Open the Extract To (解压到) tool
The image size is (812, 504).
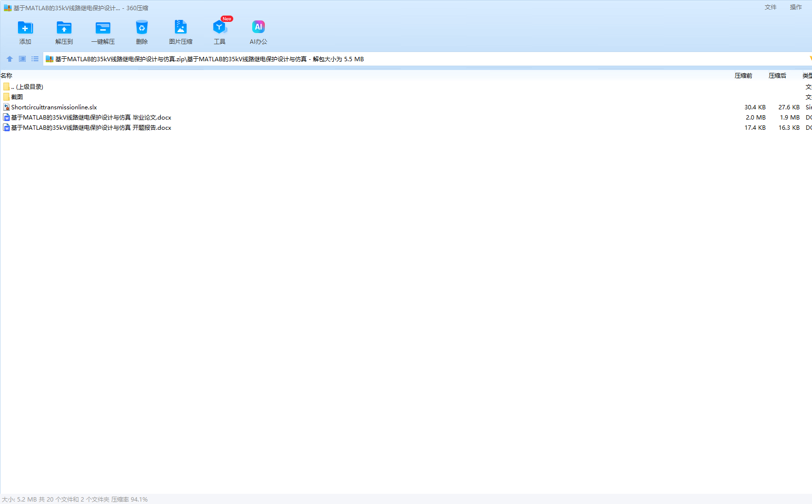[64, 28]
